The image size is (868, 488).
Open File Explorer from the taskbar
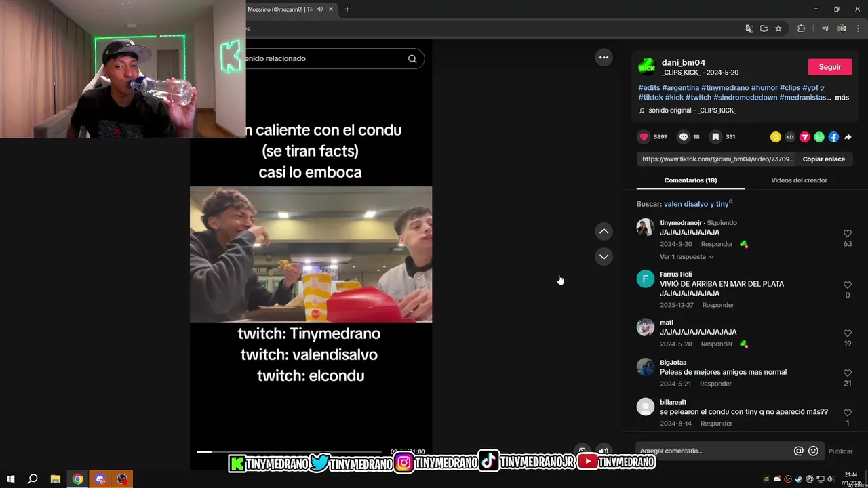pos(56,479)
